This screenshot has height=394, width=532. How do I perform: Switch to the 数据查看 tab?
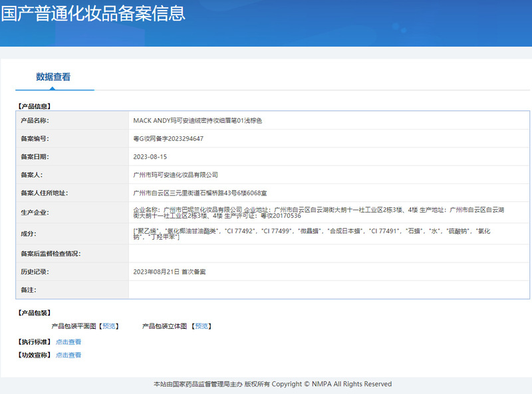(53, 77)
